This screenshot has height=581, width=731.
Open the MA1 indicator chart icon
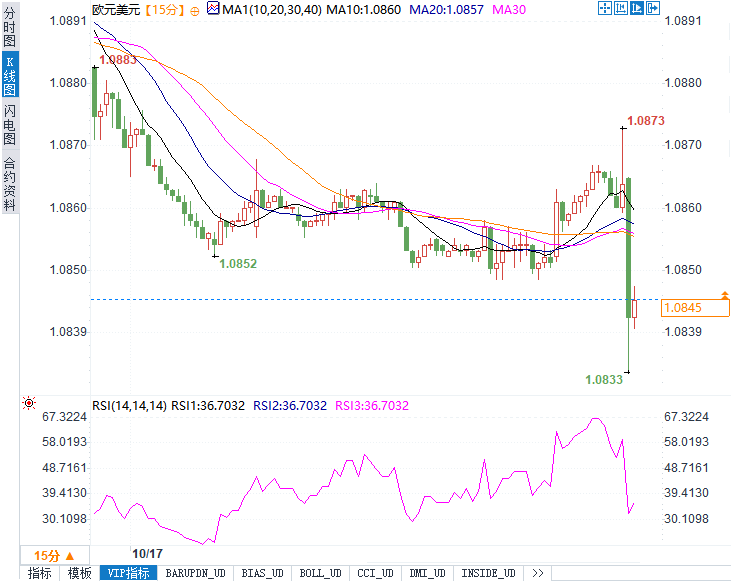tap(213, 8)
